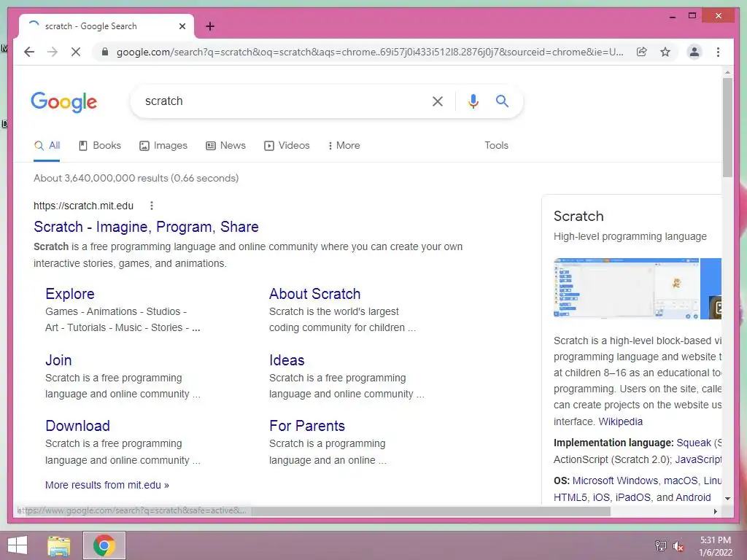Click the horizontal scroll right arrow
Image resolution: width=747 pixels, height=560 pixels.
pos(716,511)
